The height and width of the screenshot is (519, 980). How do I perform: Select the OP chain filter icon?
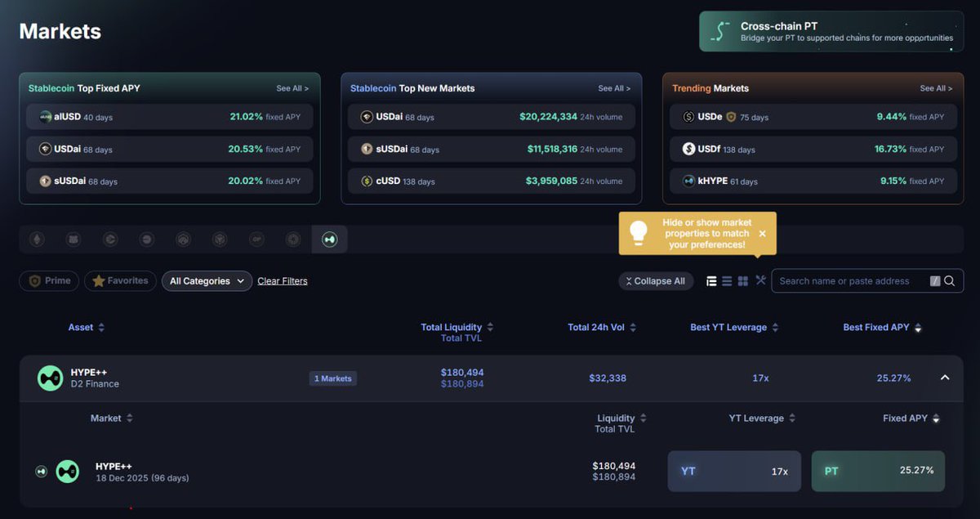click(256, 239)
